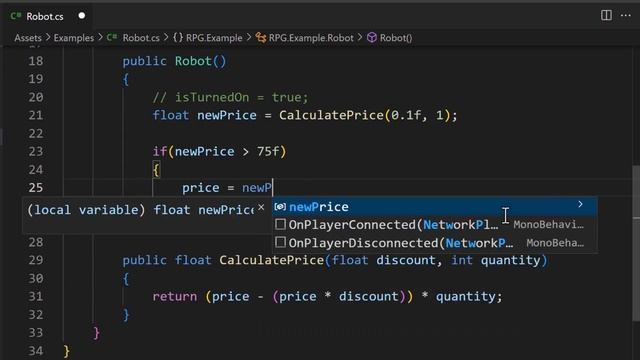Accept the newPrice autocomplete suggestion
Image resolution: width=640 pixels, height=360 pixels.
coord(435,207)
